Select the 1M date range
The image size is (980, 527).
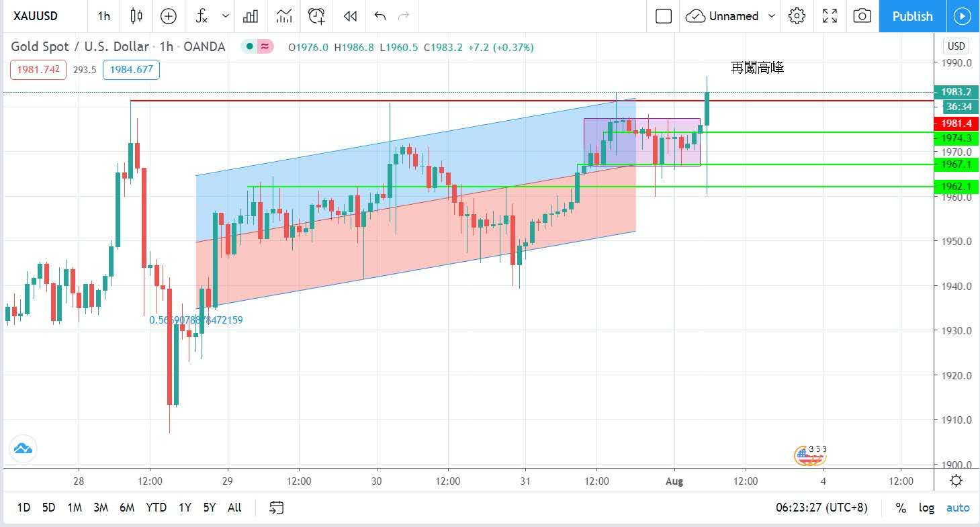pos(75,508)
